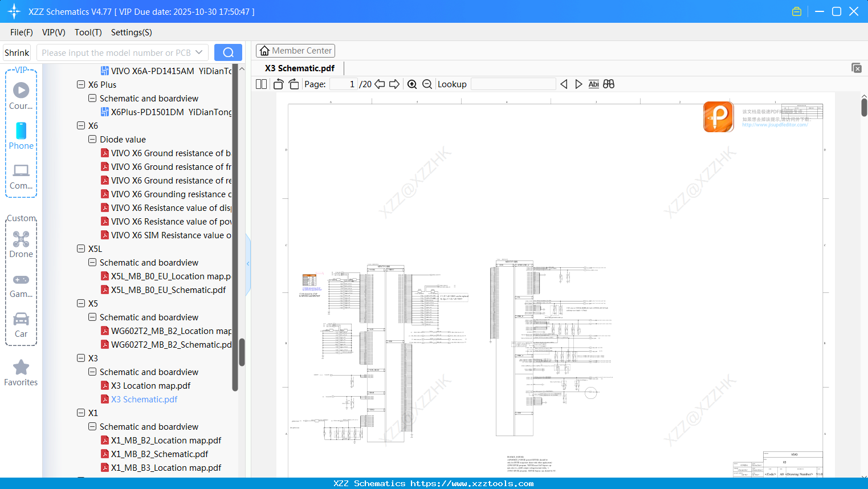Click the PDF viewer vertical scrollbar

tap(864, 107)
